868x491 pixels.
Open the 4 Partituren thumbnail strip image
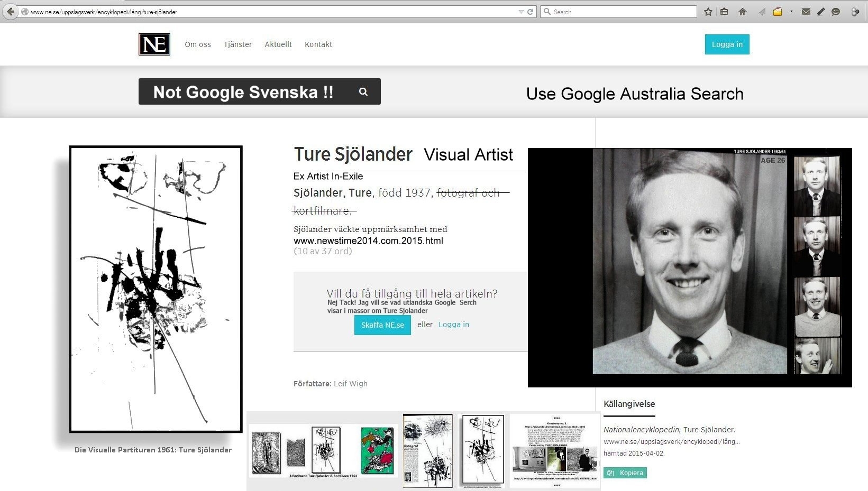click(323, 451)
